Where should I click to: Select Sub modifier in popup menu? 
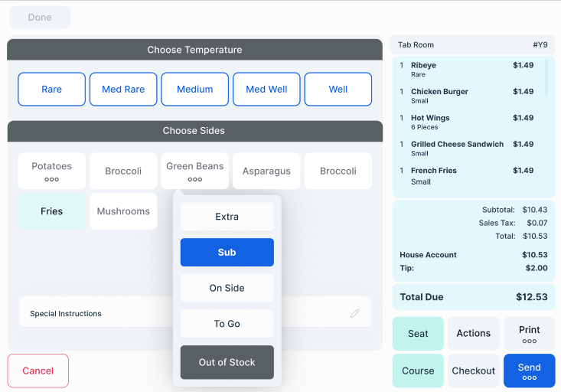pyautogui.click(x=227, y=253)
